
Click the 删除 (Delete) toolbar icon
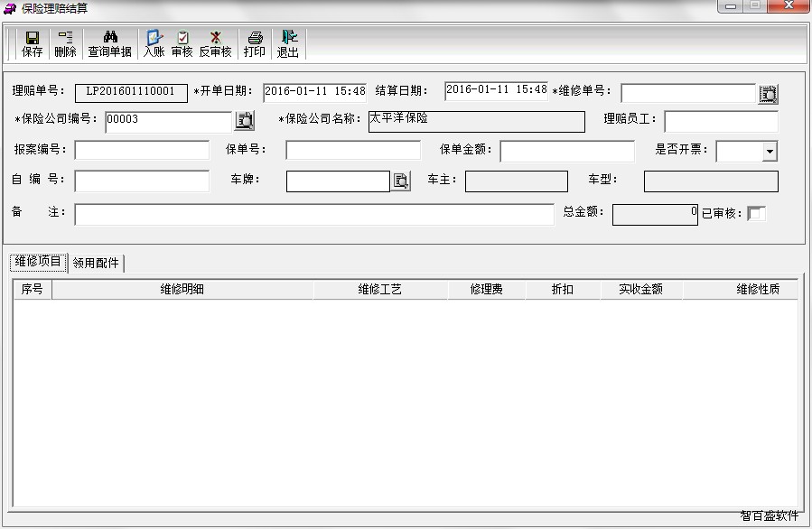coord(65,44)
